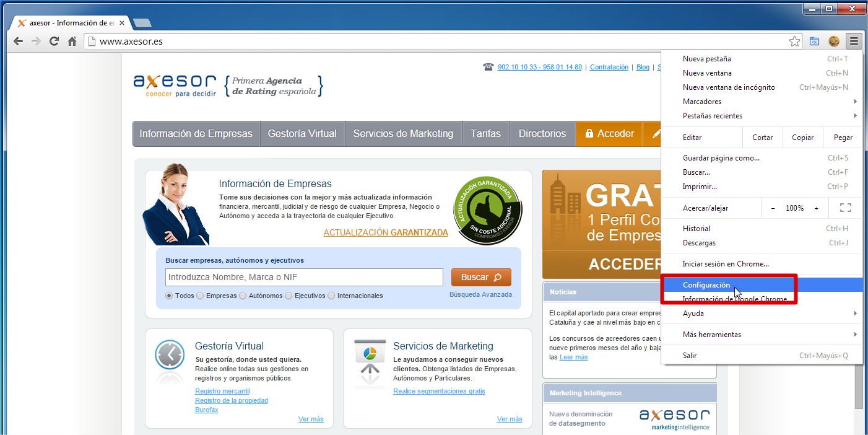This screenshot has width=868, height=435.
Task: Click the Blog link
Action: coord(643,67)
